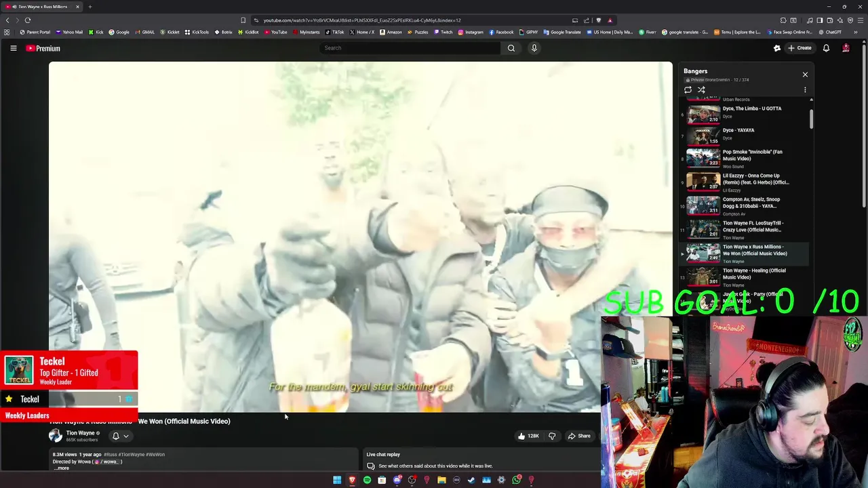Open the Google bookmark
The width and height of the screenshot is (868, 488).
tap(119, 32)
